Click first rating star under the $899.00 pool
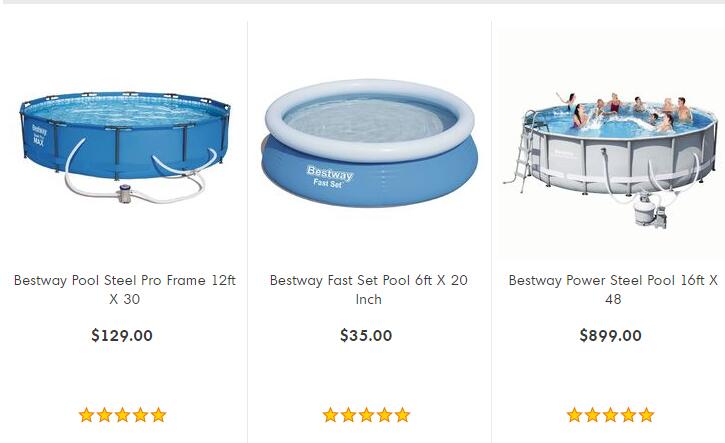Screen dimensions: 725x443 click(575, 415)
